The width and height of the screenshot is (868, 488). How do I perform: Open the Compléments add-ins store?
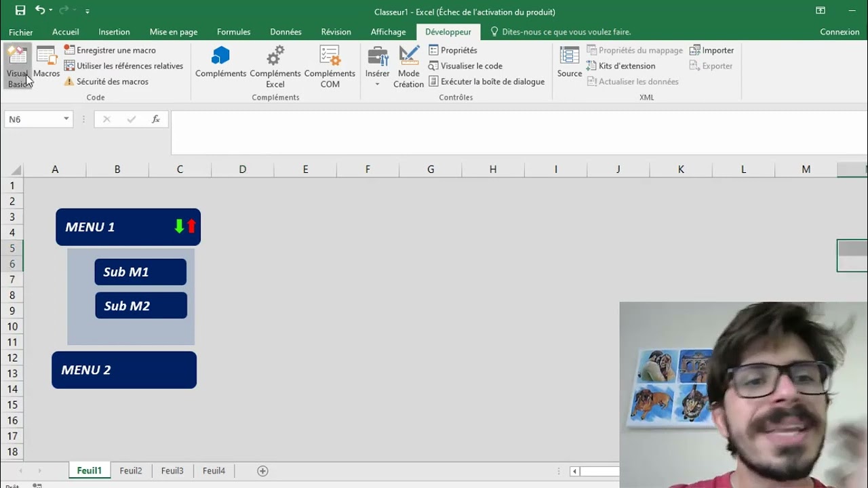click(x=220, y=62)
